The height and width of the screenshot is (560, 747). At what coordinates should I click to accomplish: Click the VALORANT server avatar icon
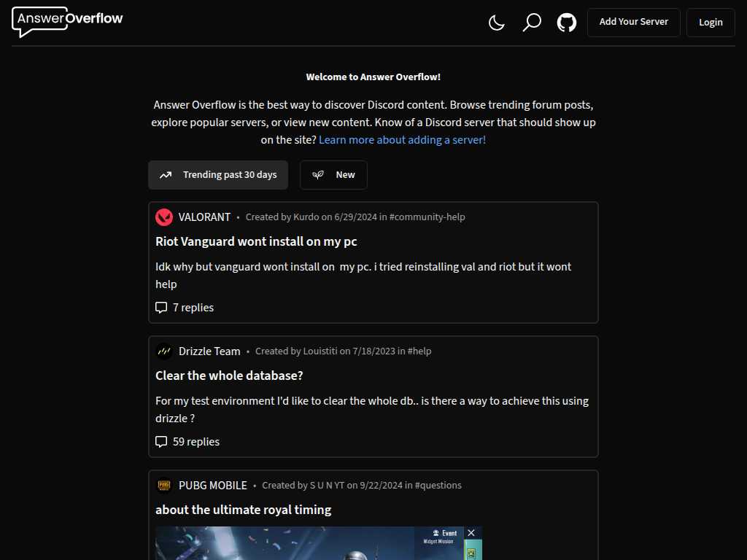(x=164, y=217)
